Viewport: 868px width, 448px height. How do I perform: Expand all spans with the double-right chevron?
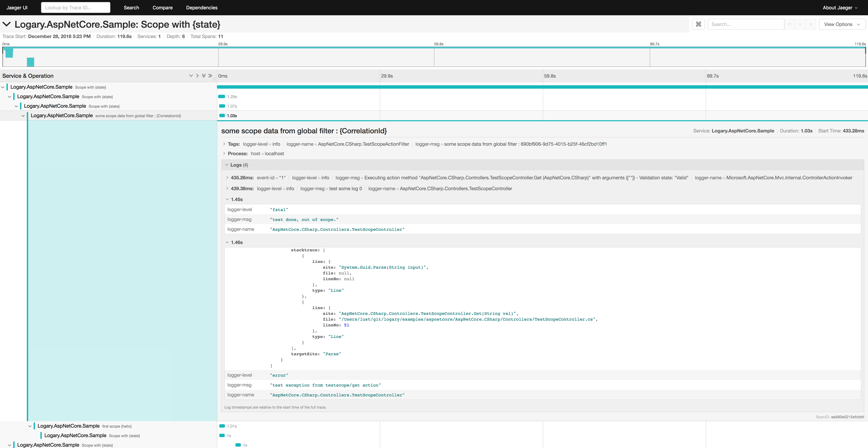coord(210,76)
